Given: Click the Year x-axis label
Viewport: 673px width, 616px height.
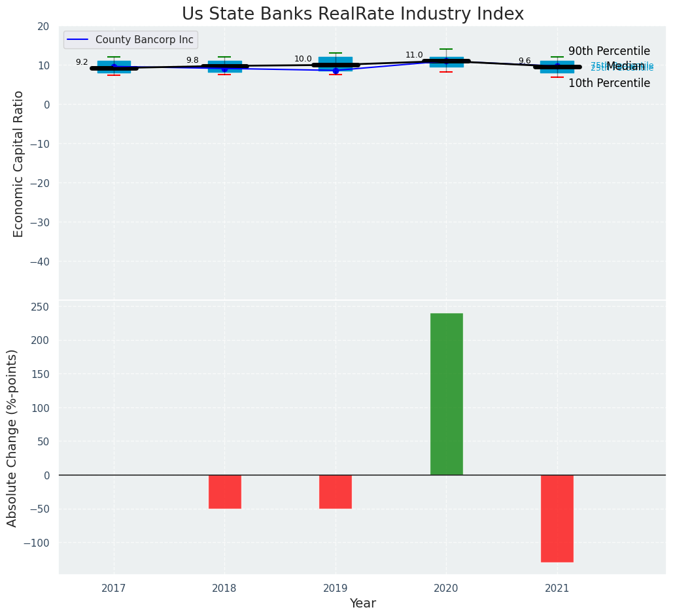Looking at the screenshot, I should 362,603.
